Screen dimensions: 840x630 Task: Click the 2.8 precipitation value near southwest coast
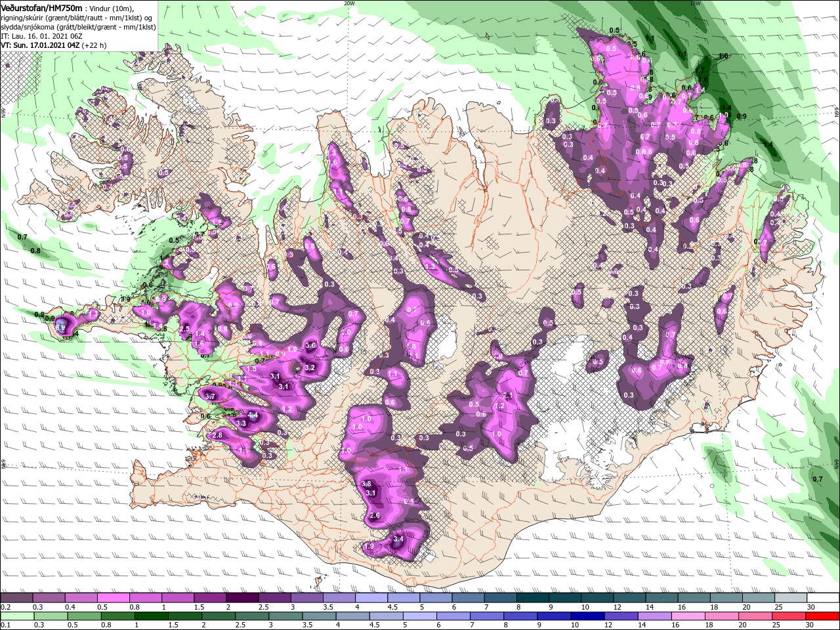[218, 434]
